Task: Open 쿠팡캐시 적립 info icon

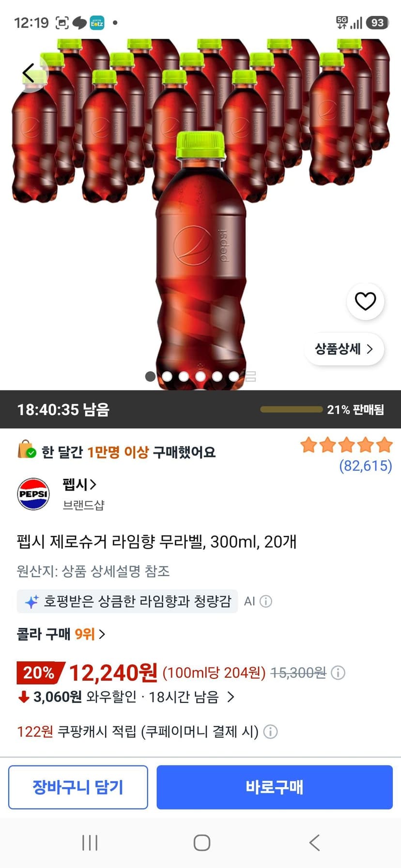Action: click(270, 732)
